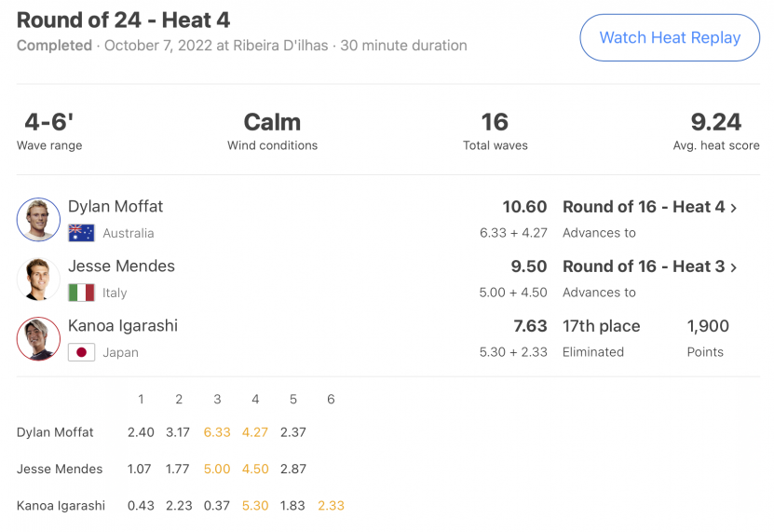Click the 17th place result text
Screen dimensions: 774x532
tap(602, 326)
